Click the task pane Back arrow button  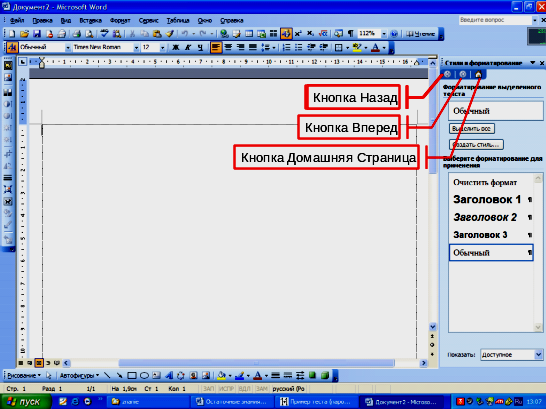click(447, 74)
